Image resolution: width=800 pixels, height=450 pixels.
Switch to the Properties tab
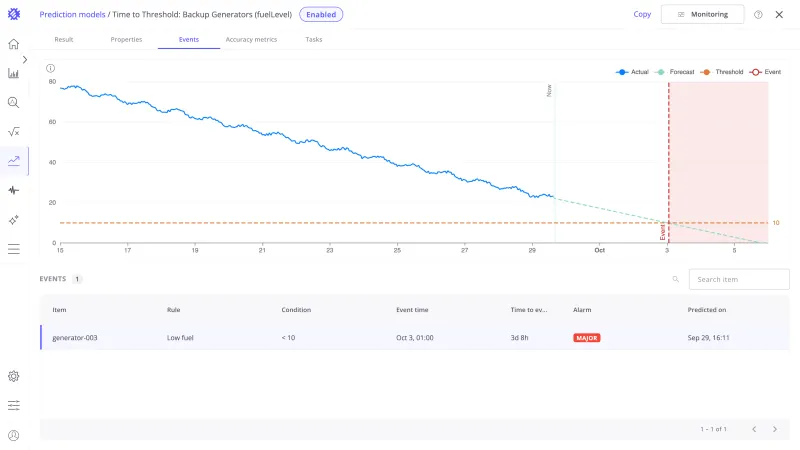coord(126,39)
